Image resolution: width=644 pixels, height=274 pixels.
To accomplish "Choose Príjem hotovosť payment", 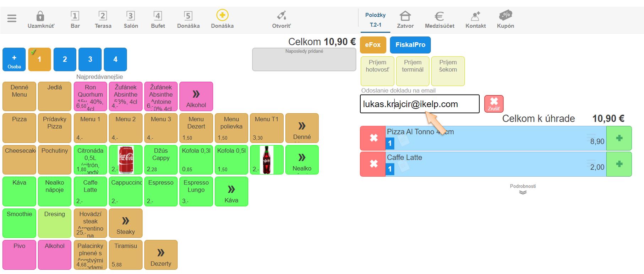I will tap(377, 71).
